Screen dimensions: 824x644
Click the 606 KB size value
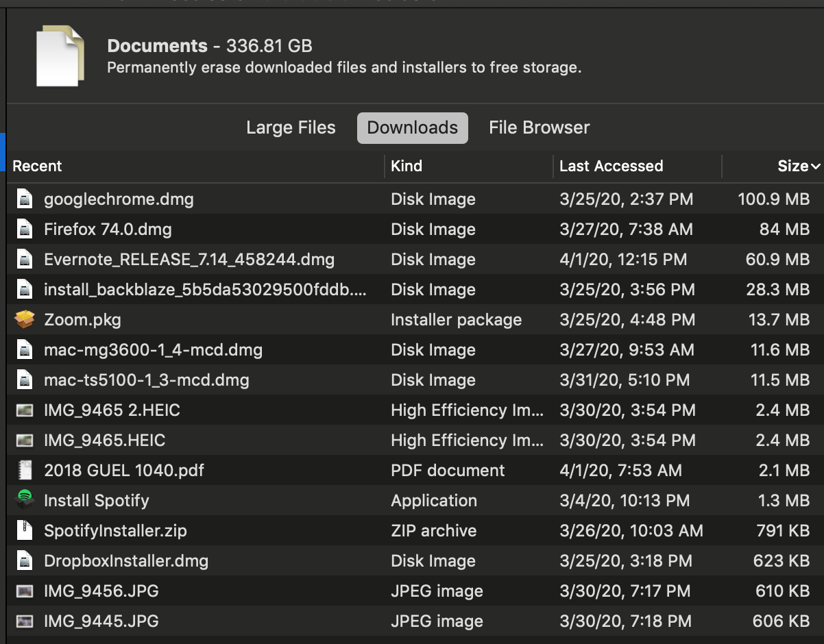point(781,621)
